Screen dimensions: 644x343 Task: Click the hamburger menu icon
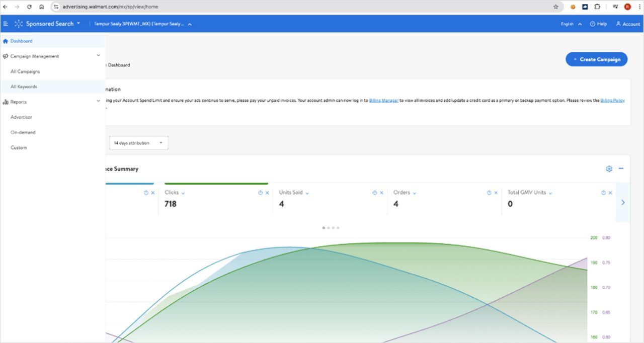pos(6,24)
